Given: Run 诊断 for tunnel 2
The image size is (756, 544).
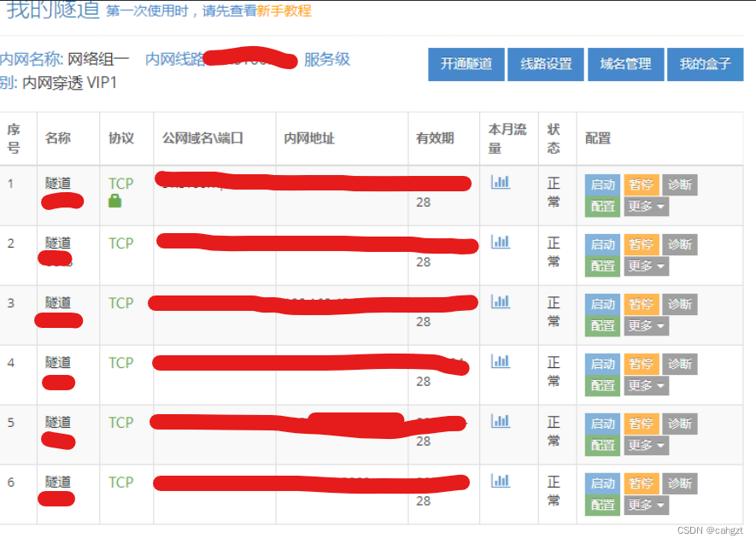Looking at the screenshot, I should pyautogui.click(x=680, y=244).
